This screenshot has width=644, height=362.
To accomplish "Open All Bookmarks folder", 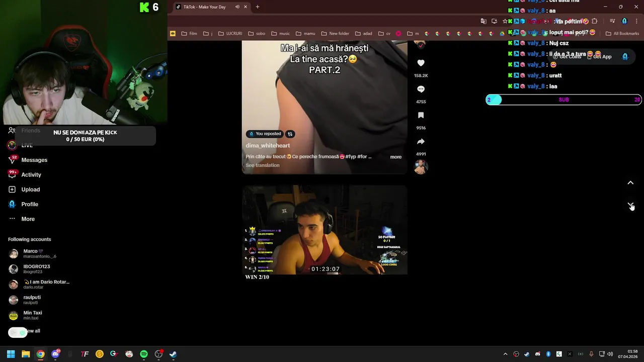I will point(622,34).
